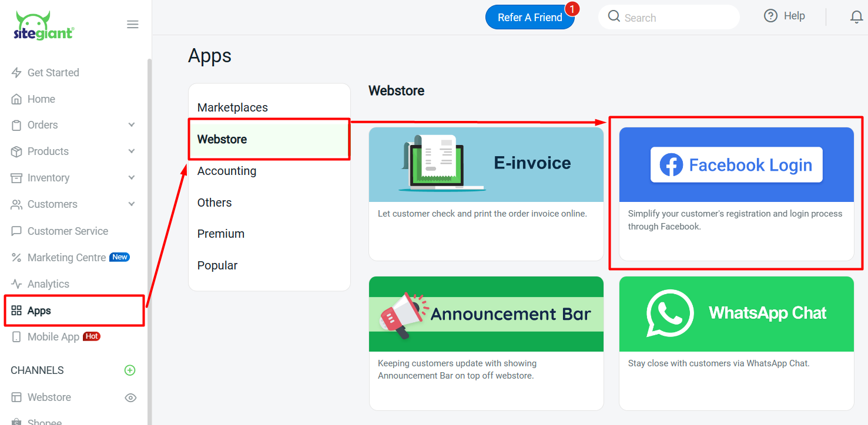This screenshot has width=868, height=425.
Task: Click the Analytics pulse icon
Action: [x=16, y=284]
